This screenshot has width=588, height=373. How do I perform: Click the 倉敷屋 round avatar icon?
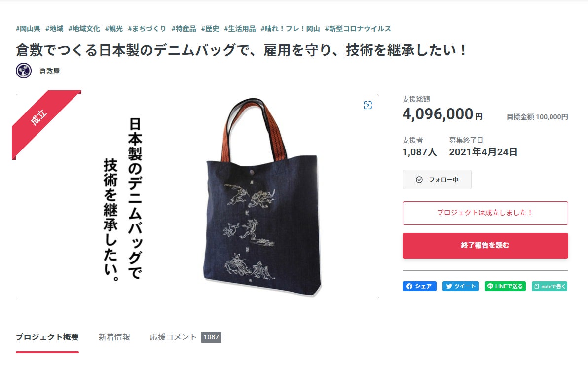[24, 71]
